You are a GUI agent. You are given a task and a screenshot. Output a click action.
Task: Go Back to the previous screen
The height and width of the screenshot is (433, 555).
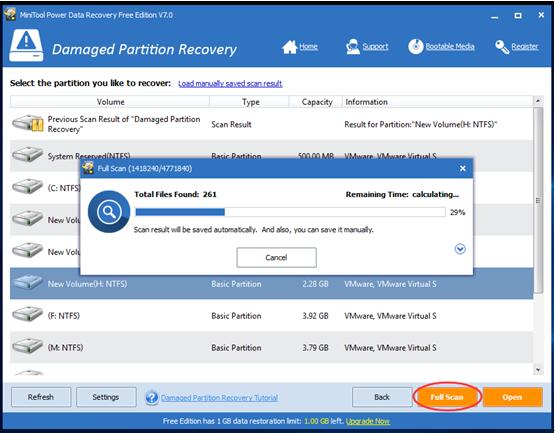[x=382, y=397]
